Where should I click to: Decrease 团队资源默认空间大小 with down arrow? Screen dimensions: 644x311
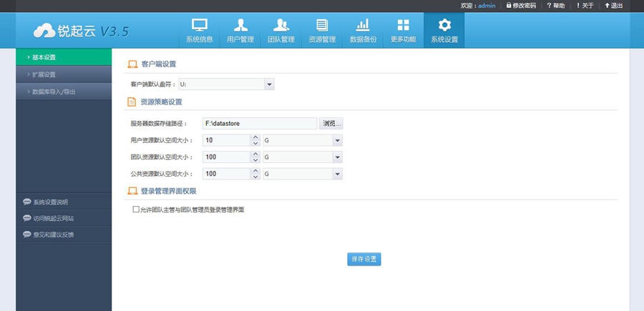coord(255,159)
